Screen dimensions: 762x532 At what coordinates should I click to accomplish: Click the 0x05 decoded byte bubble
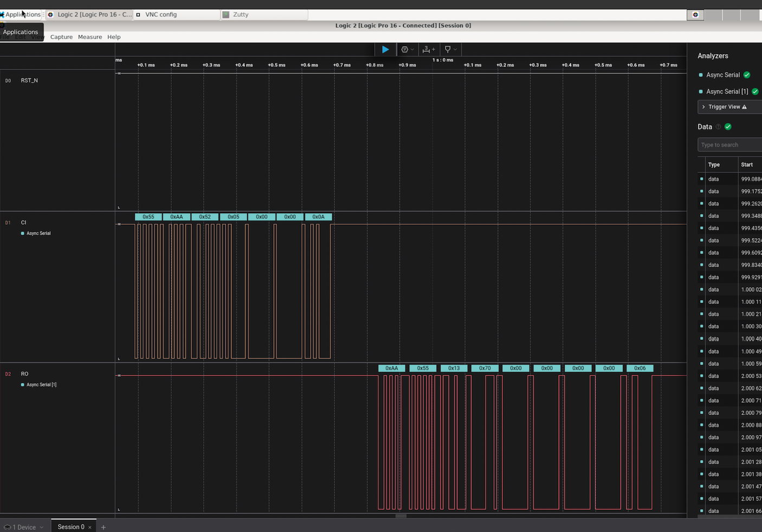(x=234, y=217)
